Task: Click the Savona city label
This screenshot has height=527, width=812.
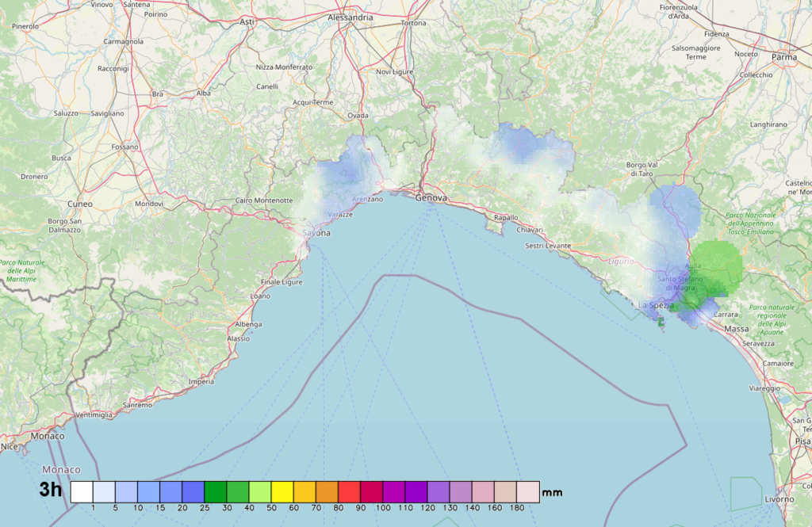Action: click(316, 233)
